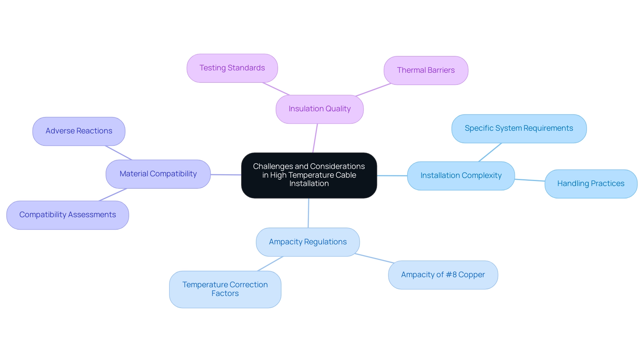Expand the Insulation Quality branch
Screen dimensions: 644x363
point(321,109)
